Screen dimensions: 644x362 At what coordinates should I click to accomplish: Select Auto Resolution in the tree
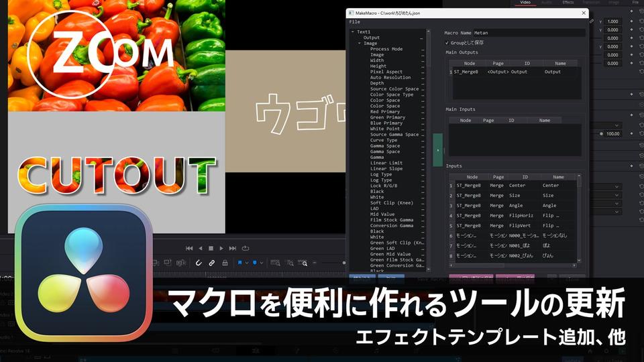click(390, 78)
